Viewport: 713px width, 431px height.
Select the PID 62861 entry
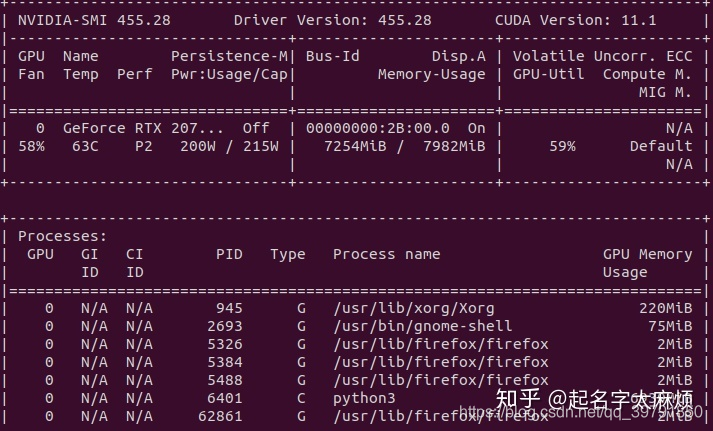[x=220, y=416]
